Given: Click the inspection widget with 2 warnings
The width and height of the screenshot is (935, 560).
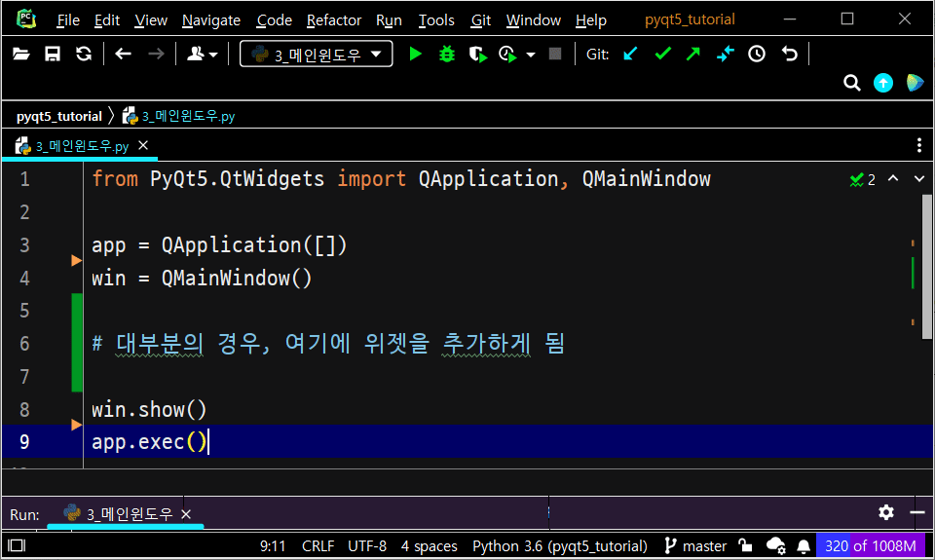Looking at the screenshot, I should point(862,179).
